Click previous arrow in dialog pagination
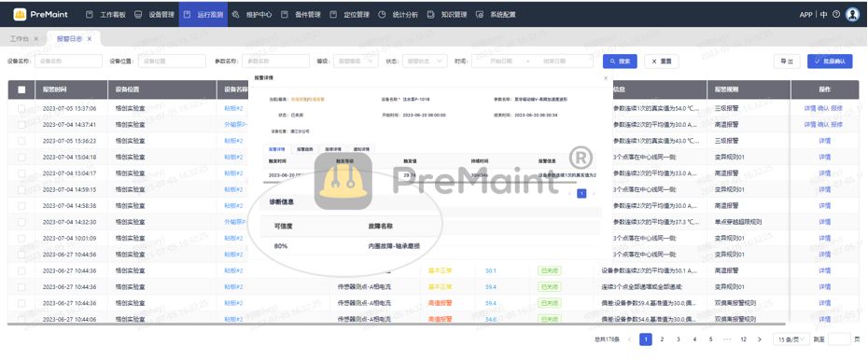868x359 pixels. tap(569, 194)
